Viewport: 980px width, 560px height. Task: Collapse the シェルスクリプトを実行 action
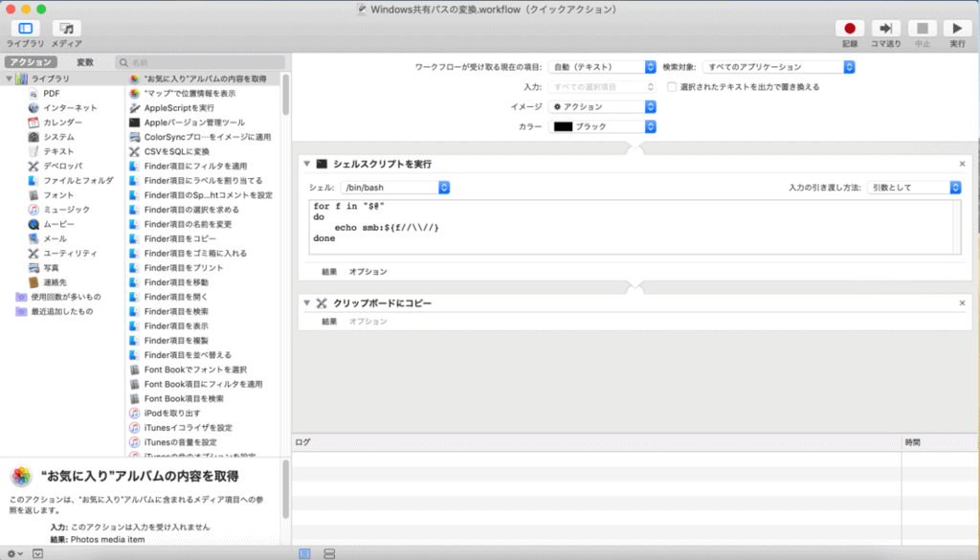coord(307,164)
